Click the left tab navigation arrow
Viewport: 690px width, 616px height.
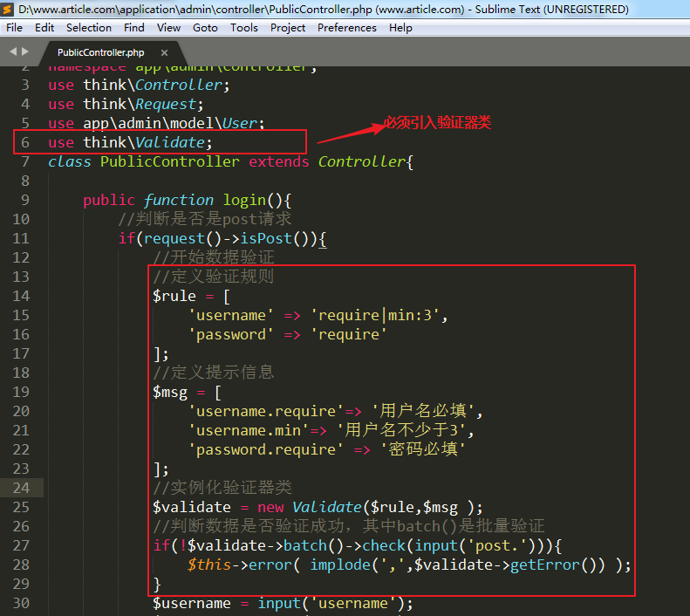(x=13, y=51)
